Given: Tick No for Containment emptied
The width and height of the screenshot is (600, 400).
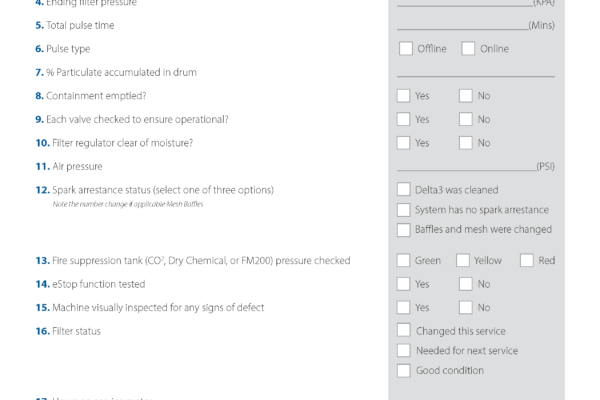Looking at the screenshot, I should tap(466, 96).
